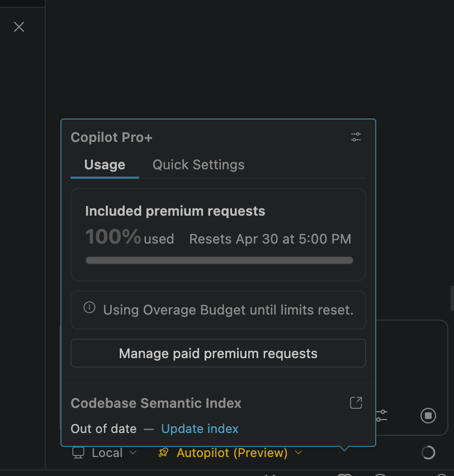The image size is (454, 476).
Task: Click the premium requests usage progress bar
Action: (219, 260)
